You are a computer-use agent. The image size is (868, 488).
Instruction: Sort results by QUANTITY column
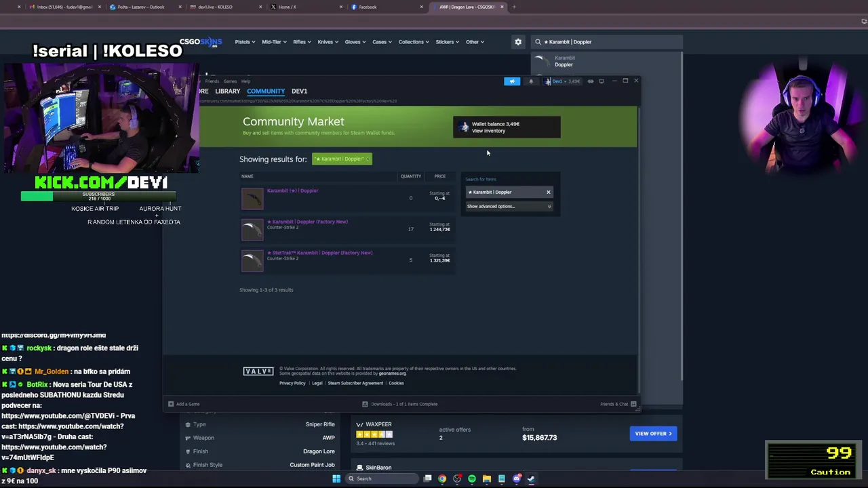coord(410,176)
